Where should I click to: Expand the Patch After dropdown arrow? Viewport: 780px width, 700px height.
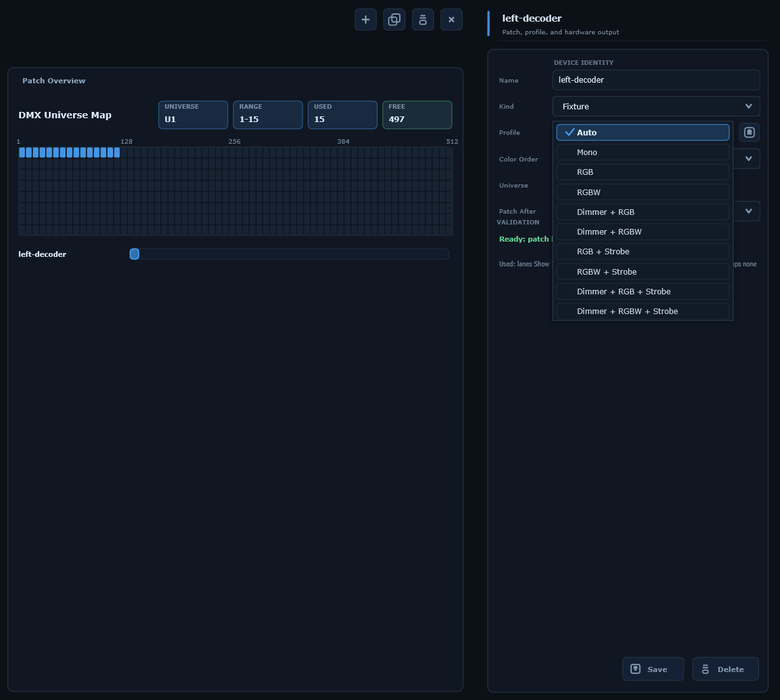click(x=748, y=211)
